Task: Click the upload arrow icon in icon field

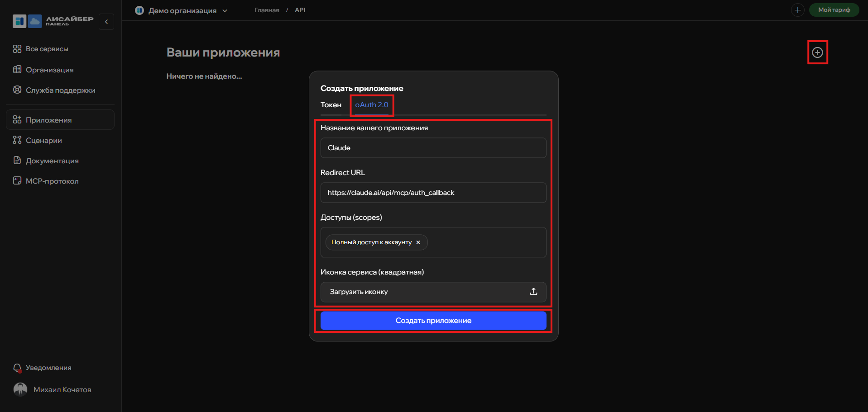Action: pyautogui.click(x=533, y=292)
